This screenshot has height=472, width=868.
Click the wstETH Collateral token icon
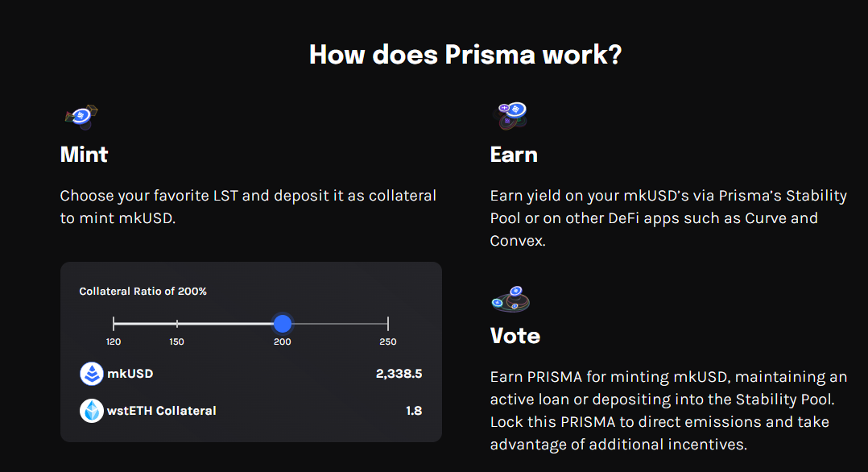tap(91, 411)
